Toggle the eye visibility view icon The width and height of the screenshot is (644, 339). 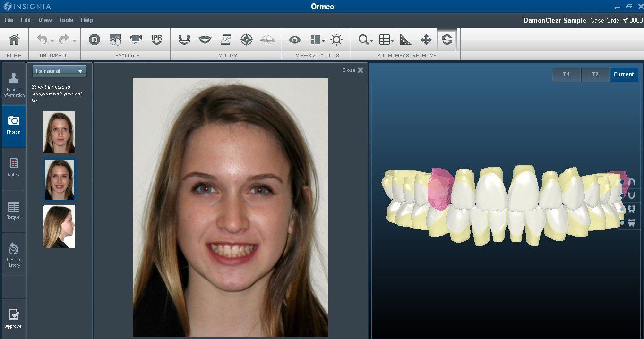[x=295, y=40]
